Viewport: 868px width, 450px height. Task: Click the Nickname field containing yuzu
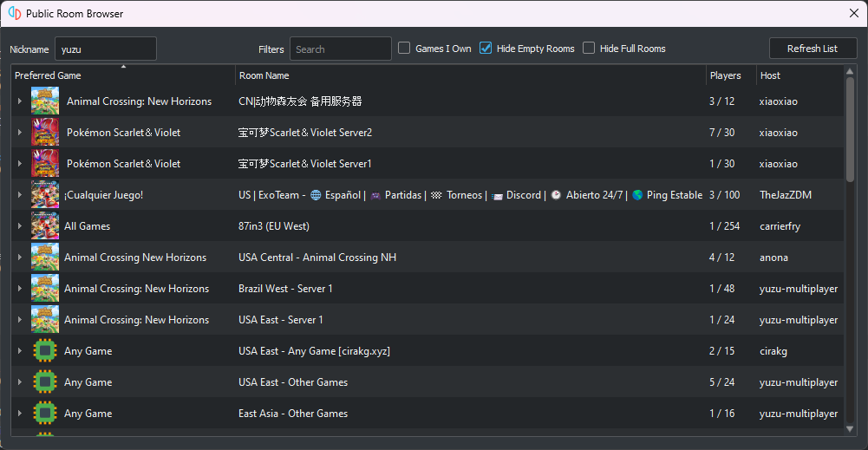click(106, 49)
